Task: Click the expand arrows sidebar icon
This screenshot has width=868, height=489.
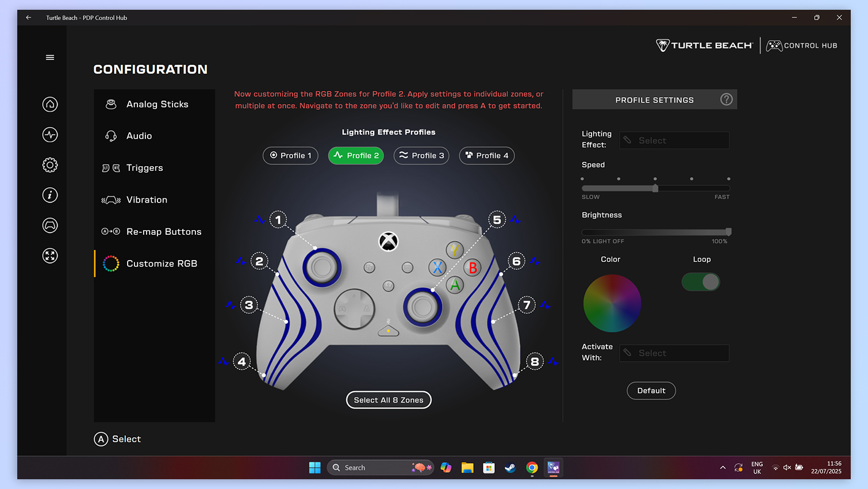Action: 50,255
